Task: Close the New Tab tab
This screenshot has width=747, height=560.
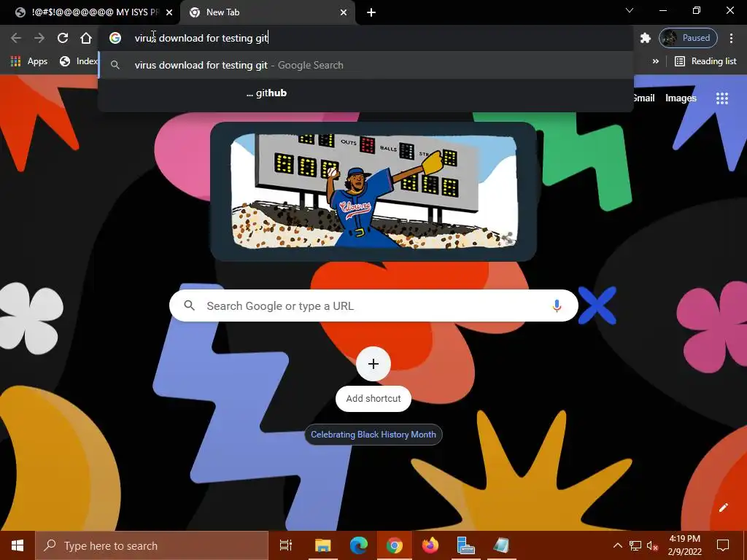Action: 344,12
